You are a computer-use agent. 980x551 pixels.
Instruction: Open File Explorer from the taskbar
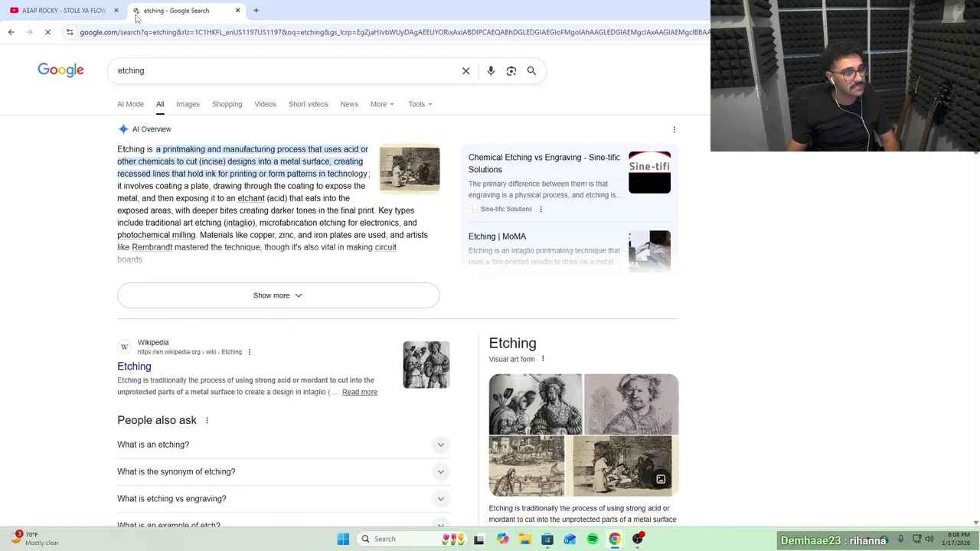(x=525, y=539)
